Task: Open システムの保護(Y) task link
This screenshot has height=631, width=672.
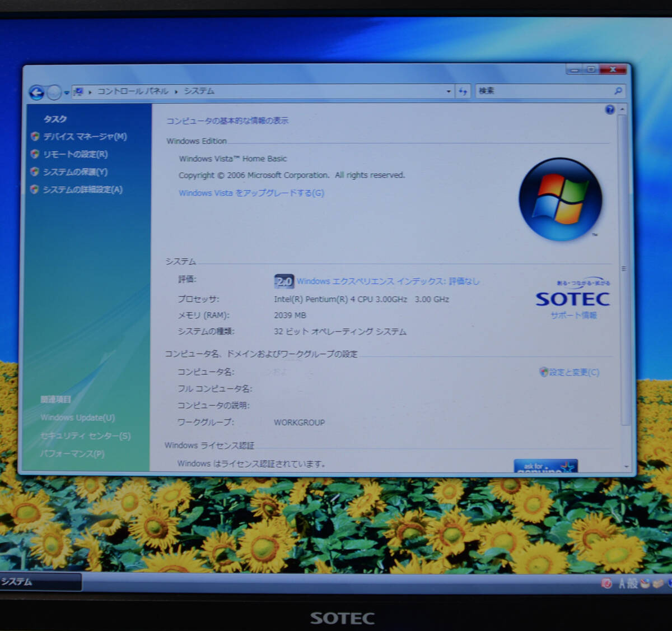Action: pyautogui.click(x=75, y=172)
